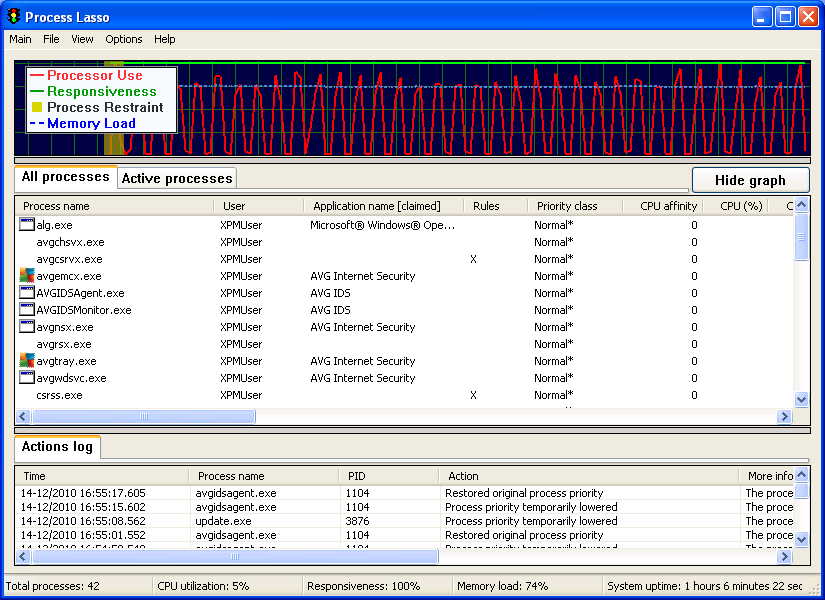Image resolution: width=825 pixels, height=600 pixels.
Task: Click the avgnsx.exe process icon
Action: tap(27, 327)
